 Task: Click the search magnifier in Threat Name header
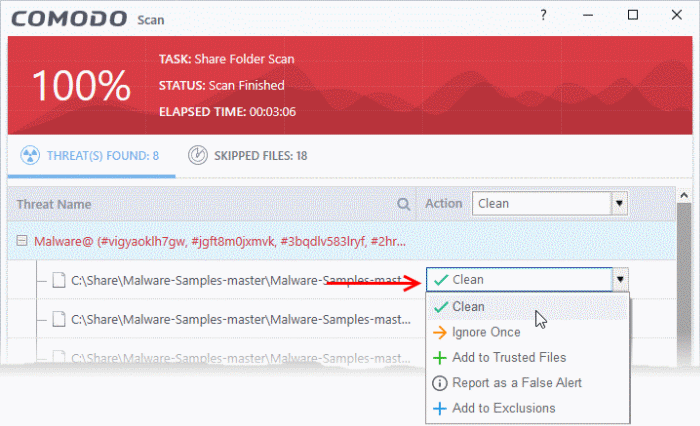[404, 204]
